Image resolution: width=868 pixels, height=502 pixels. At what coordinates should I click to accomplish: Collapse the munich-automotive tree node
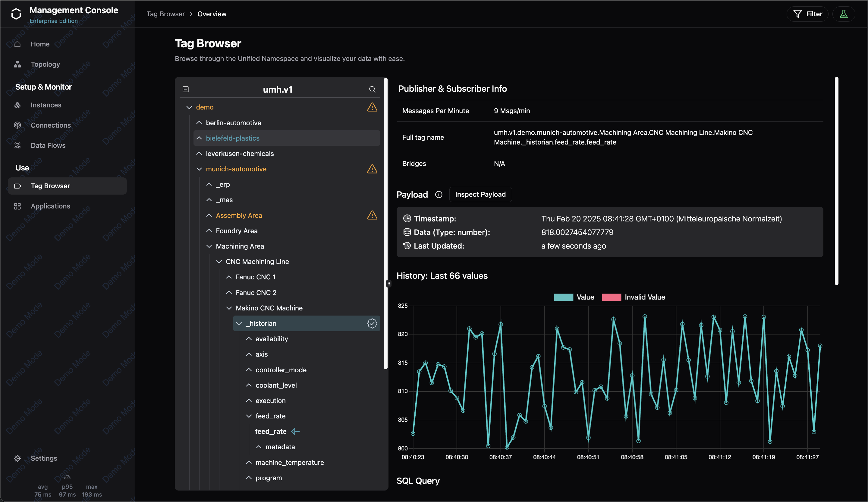point(199,169)
